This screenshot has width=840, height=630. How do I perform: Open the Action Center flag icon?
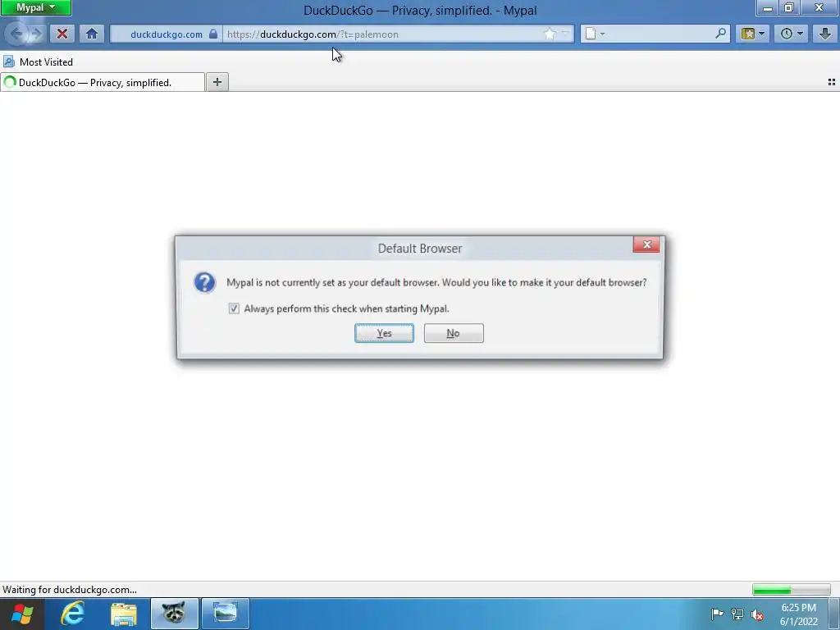pyautogui.click(x=717, y=614)
